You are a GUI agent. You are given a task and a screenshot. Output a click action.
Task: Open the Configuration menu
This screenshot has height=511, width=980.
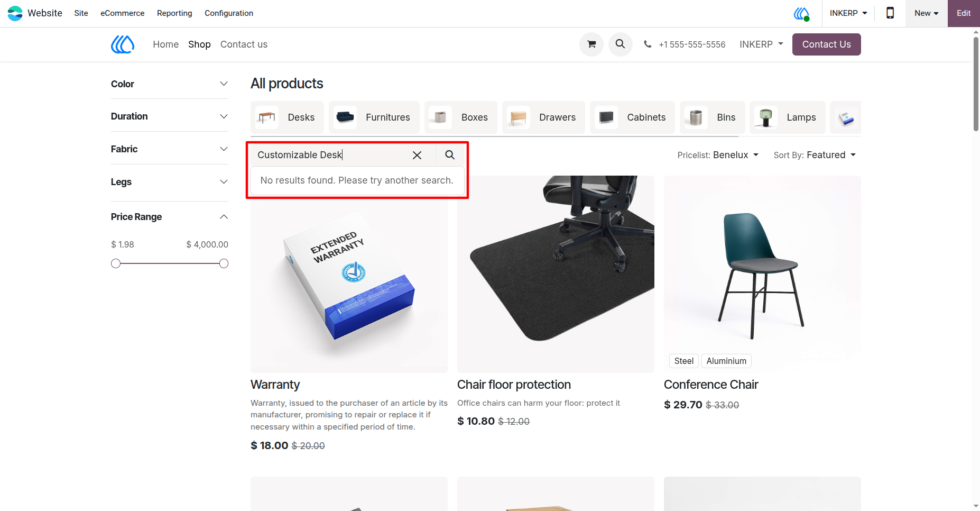pyautogui.click(x=229, y=13)
